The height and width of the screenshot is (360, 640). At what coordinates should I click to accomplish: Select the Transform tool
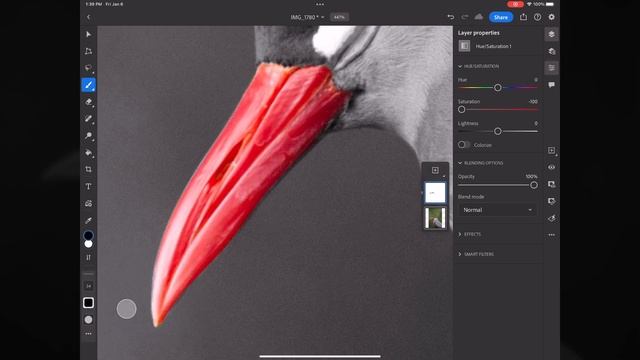click(x=89, y=51)
